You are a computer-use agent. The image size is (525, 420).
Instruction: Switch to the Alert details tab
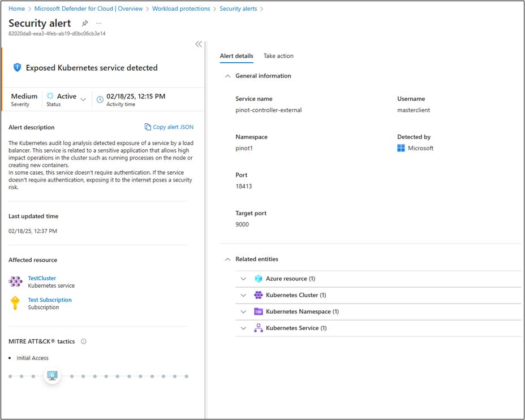point(236,56)
